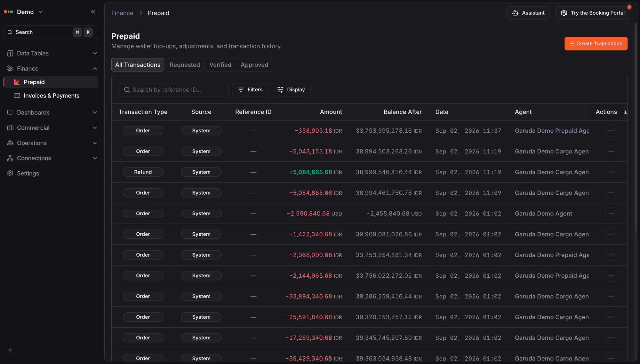
Task: Click the Data Tables sidebar icon
Action: coord(10,53)
